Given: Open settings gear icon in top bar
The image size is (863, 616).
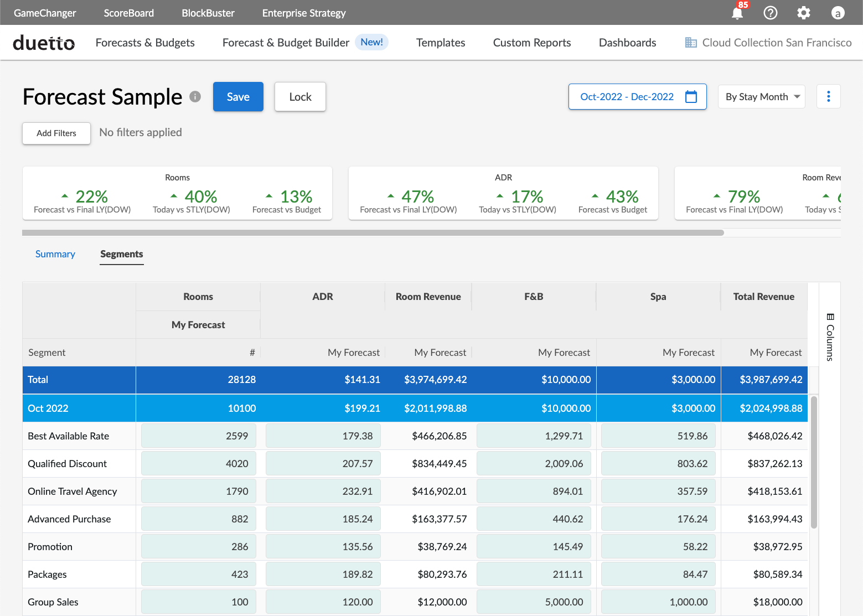Looking at the screenshot, I should coord(803,13).
